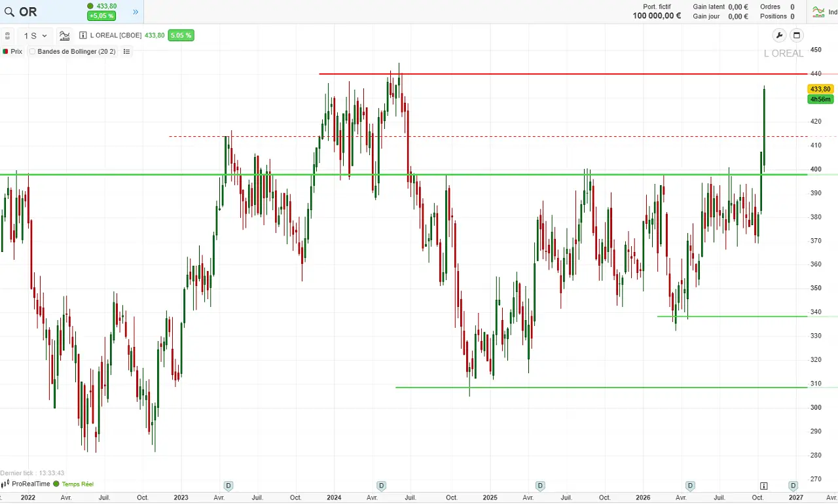The image size is (838, 504).
Task: Click the dividend marker near April 2025
Action: point(540,486)
